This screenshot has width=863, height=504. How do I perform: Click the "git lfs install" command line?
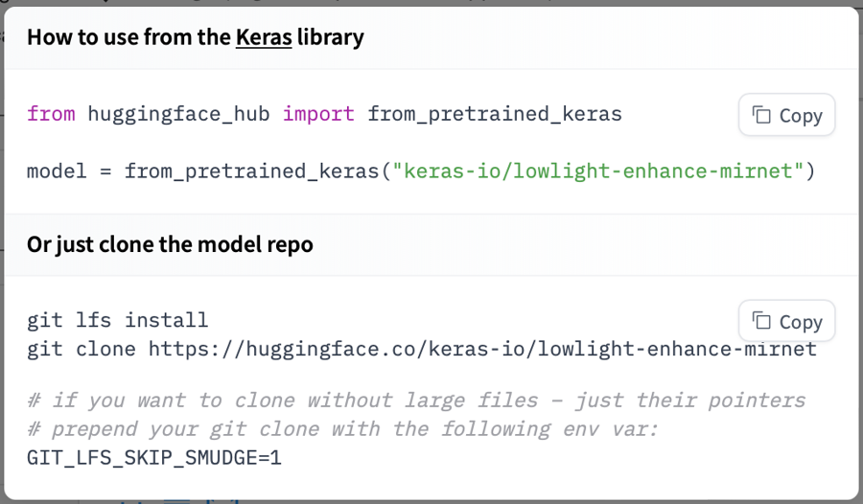pyautogui.click(x=117, y=320)
